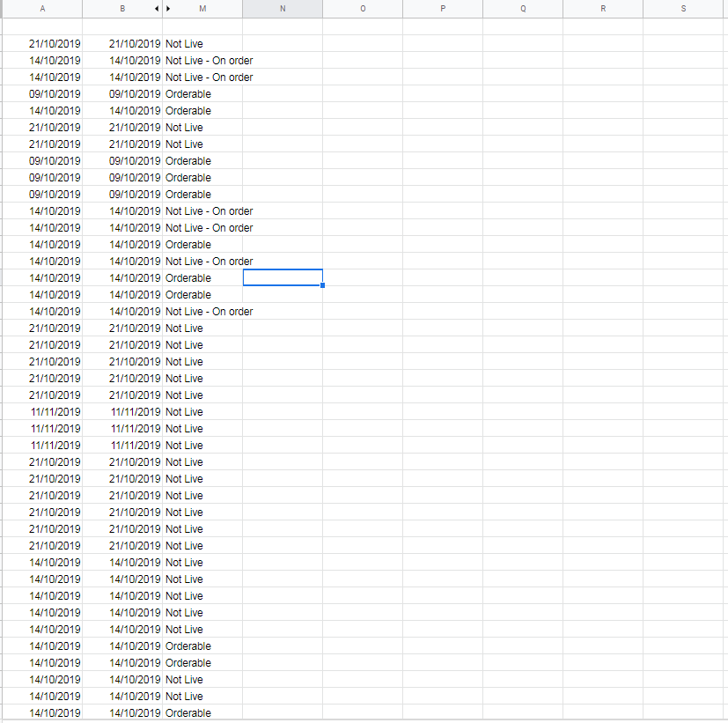Select the column P header
728x723 pixels.
(x=442, y=8)
